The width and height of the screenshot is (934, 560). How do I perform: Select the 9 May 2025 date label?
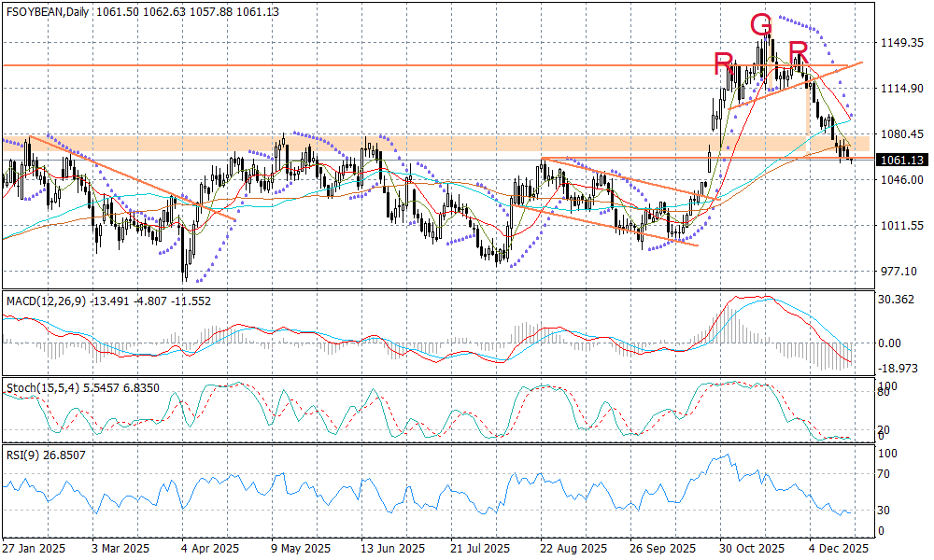[302, 549]
